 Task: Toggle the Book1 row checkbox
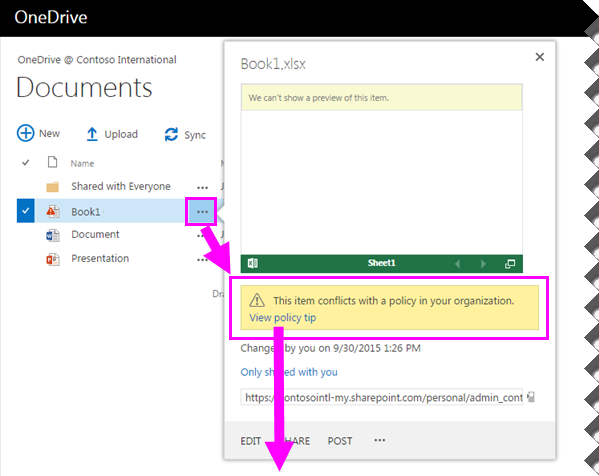(x=26, y=210)
